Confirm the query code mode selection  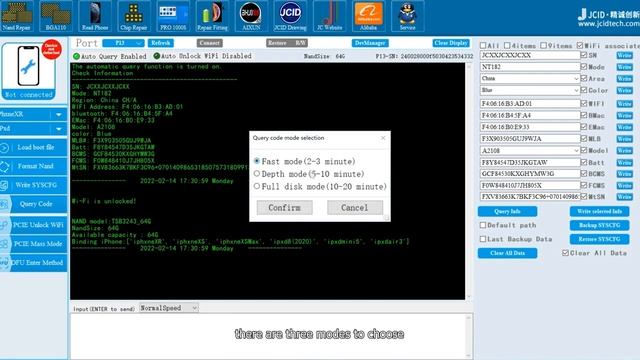284,207
